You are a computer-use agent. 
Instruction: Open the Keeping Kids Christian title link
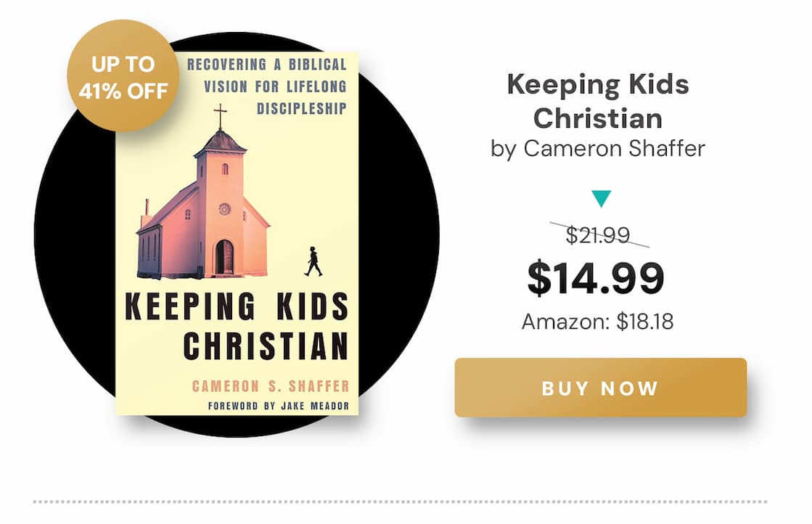[598, 102]
